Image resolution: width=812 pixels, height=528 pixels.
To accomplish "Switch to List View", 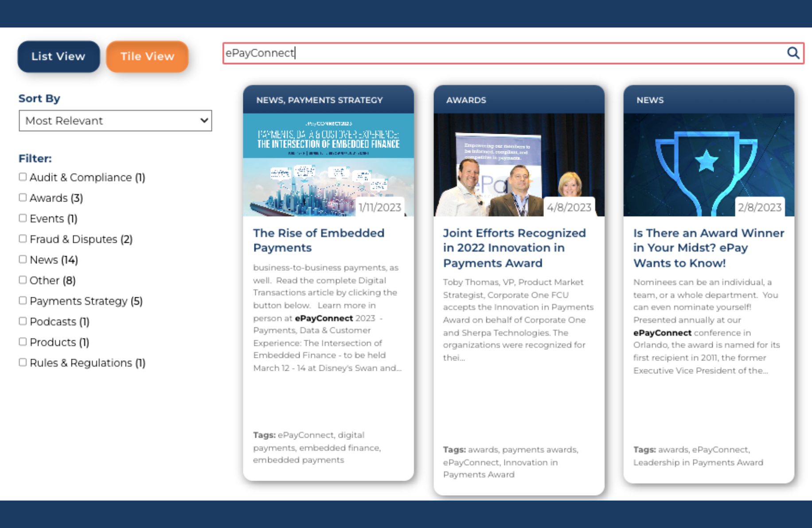I will pos(58,56).
